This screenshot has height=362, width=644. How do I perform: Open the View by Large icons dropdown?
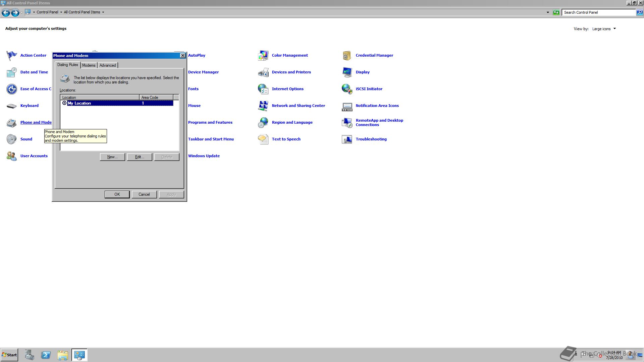tap(604, 29)
